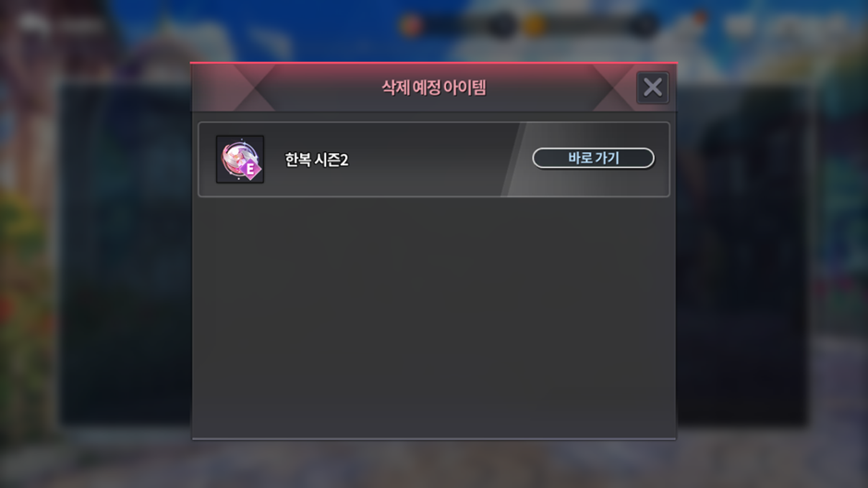Click the blurred back icon at top-left

(31, 23)
